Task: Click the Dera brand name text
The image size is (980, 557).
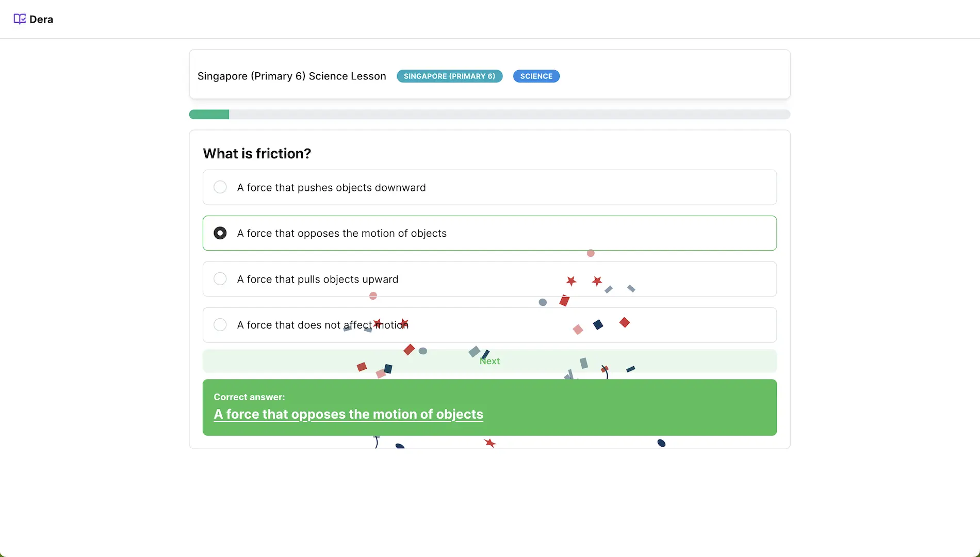Action: point(41,20)
